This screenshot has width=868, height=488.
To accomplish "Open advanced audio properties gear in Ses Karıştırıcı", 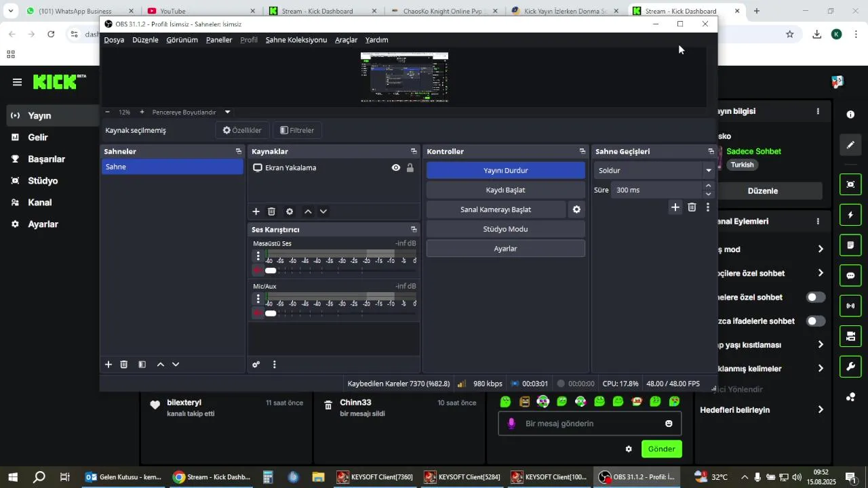I will click(256, 365).
